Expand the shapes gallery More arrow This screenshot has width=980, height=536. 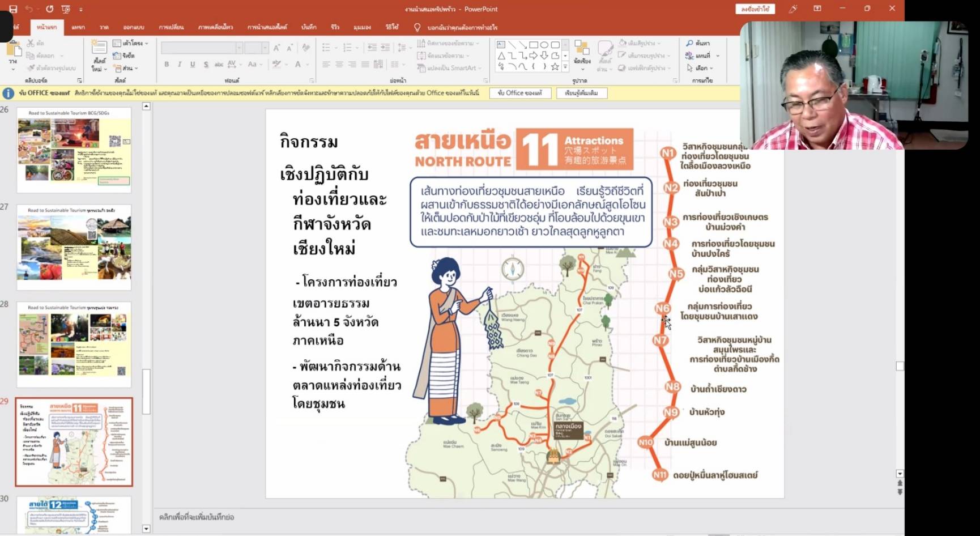565,67
